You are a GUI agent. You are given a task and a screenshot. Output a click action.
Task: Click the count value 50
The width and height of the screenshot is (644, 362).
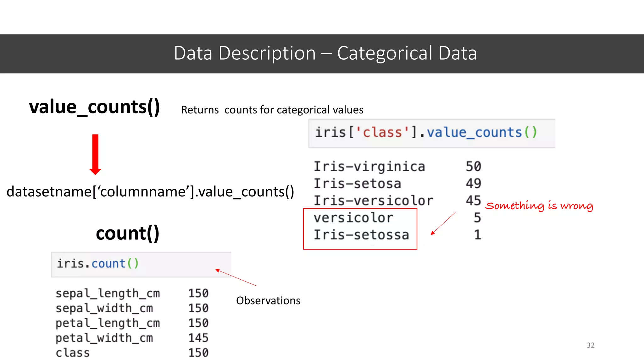pos(474,167)
